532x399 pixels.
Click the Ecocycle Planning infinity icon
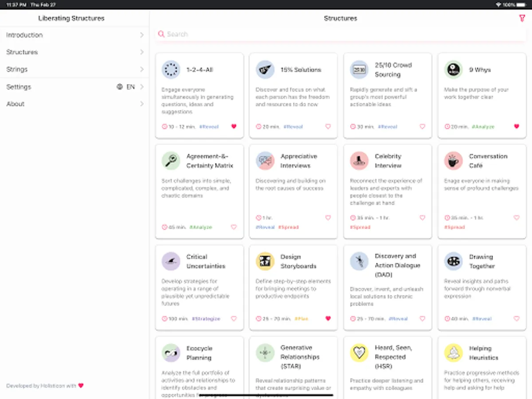171,353
